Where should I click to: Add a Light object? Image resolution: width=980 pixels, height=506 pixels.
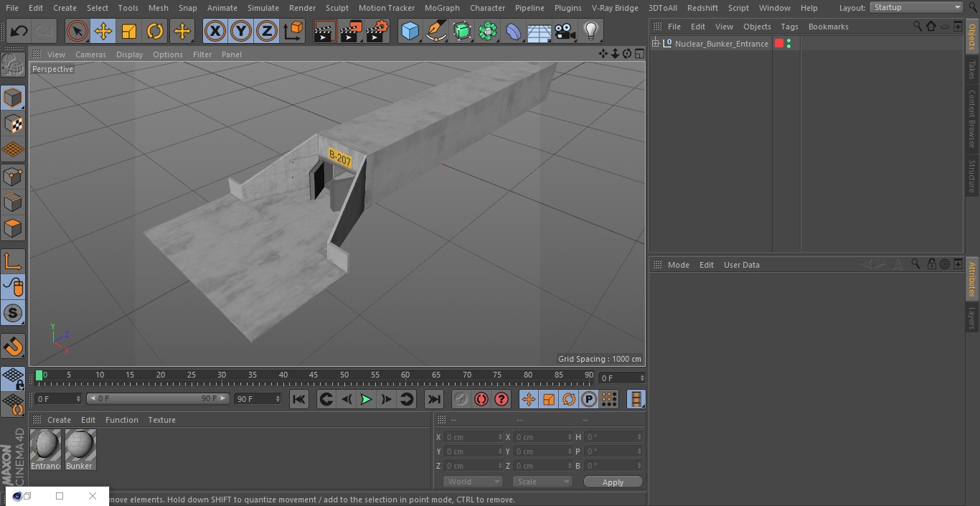click(x=591, y=31)
